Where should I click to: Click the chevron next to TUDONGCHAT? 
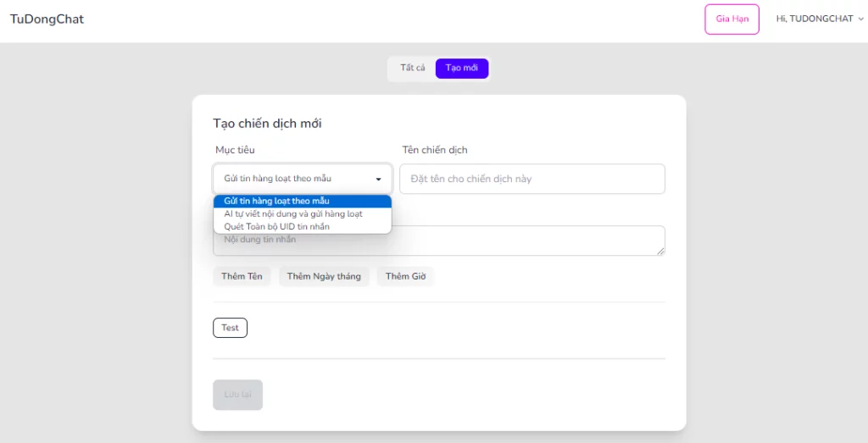click(x=861, y=19)
